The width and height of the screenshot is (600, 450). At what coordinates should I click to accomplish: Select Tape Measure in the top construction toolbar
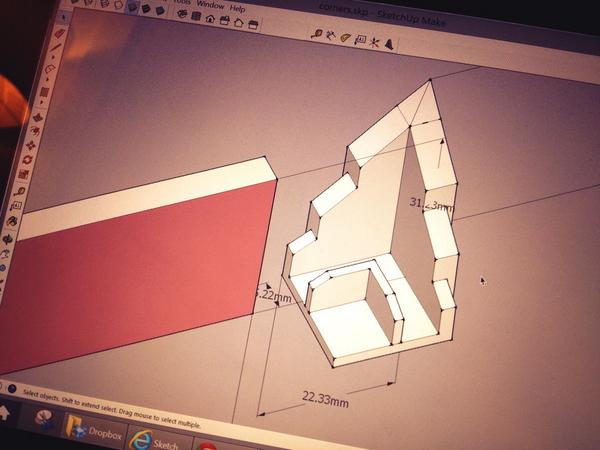click(x=317, y=34)
